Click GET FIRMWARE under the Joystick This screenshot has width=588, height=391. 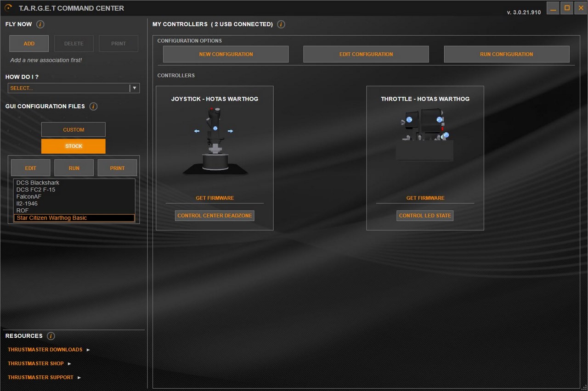point(215,198)
